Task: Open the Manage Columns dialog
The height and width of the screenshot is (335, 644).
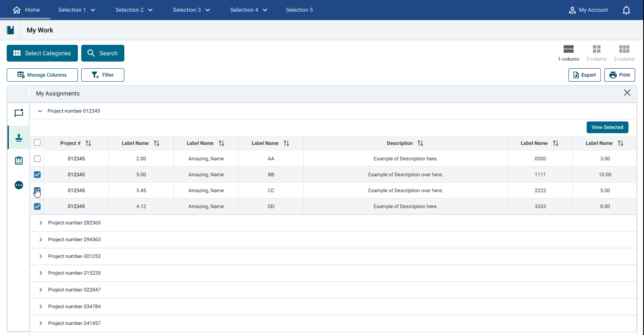Action: tap(42, 75)
